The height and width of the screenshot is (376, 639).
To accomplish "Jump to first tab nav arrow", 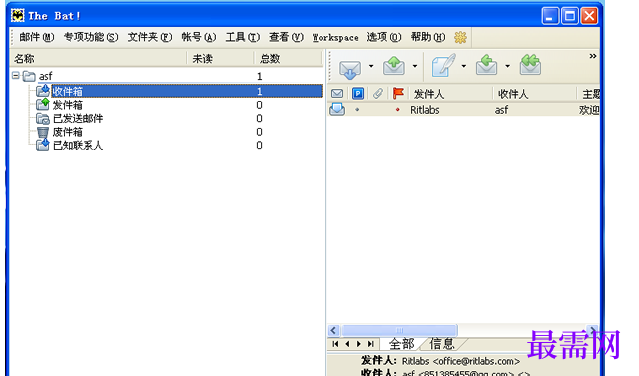I will point(335,344).
